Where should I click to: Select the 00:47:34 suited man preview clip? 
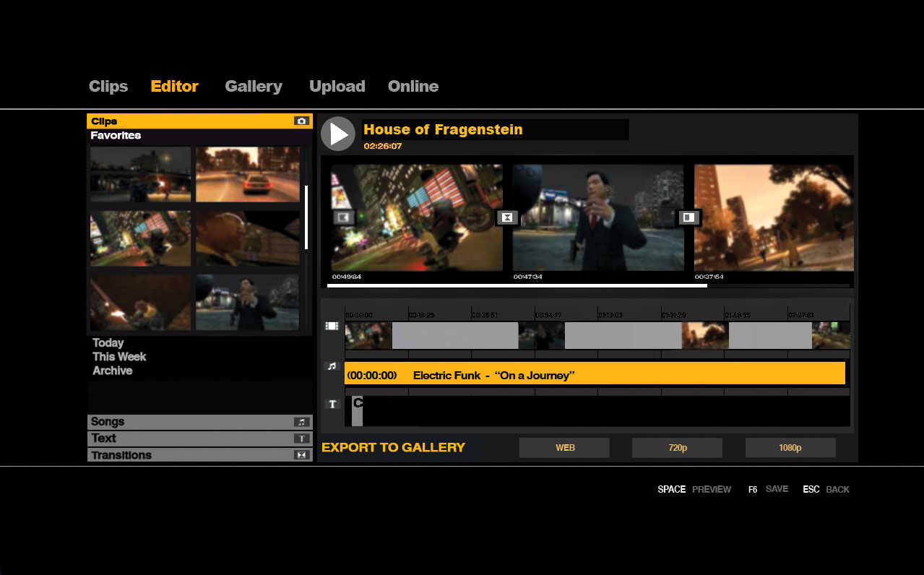598,217
